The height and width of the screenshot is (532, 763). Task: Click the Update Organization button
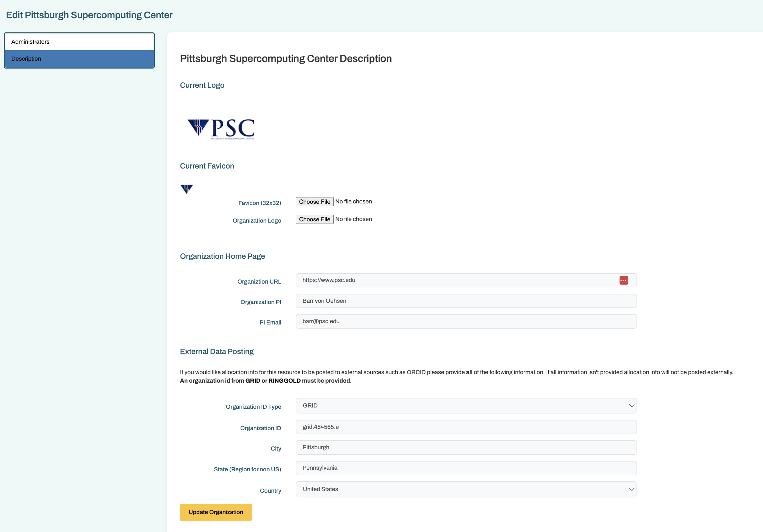[x=216, y=512]
